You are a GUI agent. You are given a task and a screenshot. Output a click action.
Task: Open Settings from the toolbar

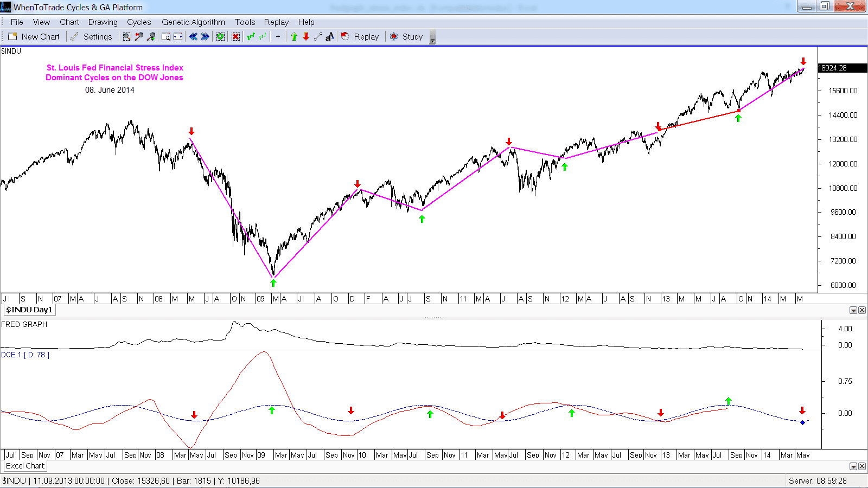[91, 36]
